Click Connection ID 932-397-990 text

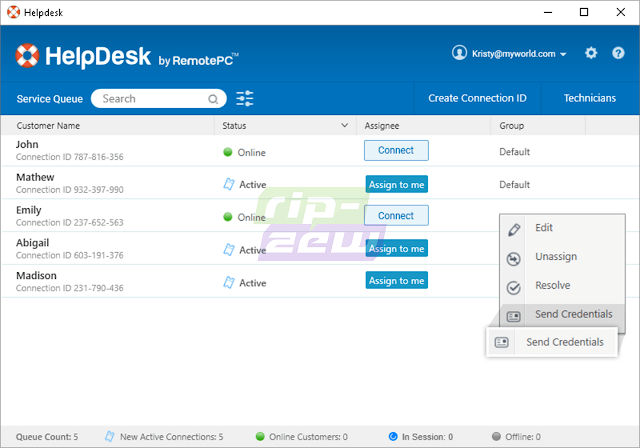pyautogui.click(x=69, y=190)
